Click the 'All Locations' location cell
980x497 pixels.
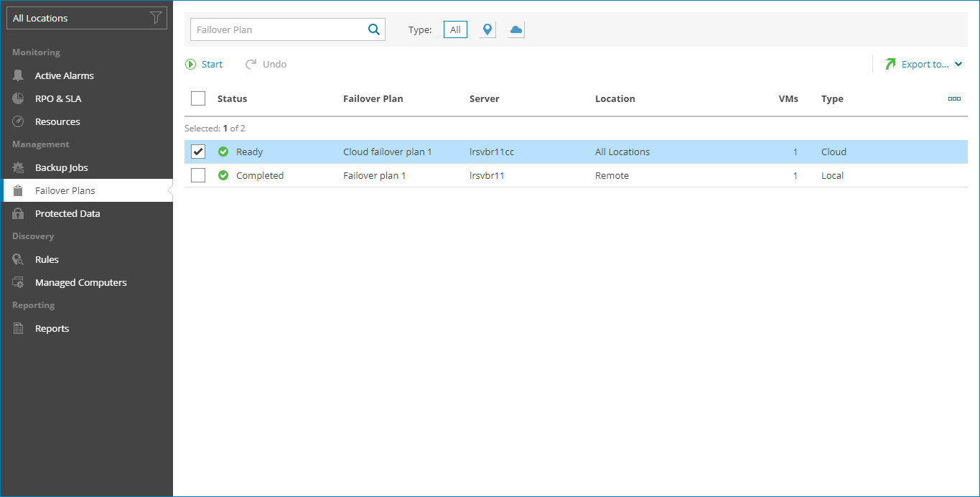tap(622, 152)
